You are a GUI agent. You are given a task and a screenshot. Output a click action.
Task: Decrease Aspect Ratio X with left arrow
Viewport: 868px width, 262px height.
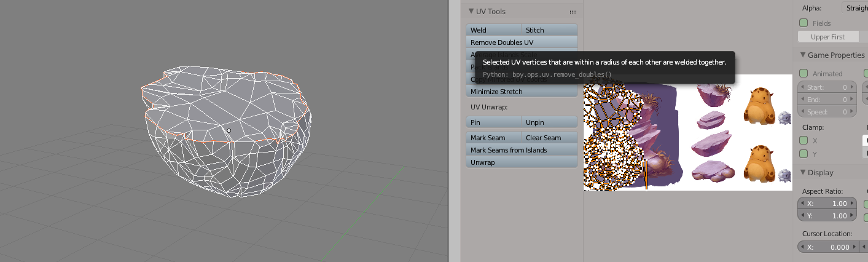tap(802, 204)
